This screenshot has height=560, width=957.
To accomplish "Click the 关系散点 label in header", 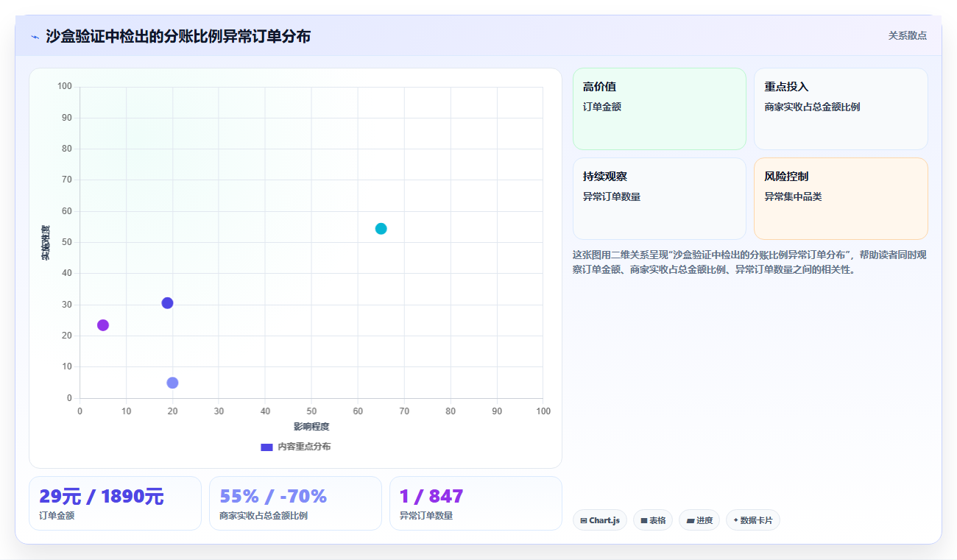I will click(907, 35).
